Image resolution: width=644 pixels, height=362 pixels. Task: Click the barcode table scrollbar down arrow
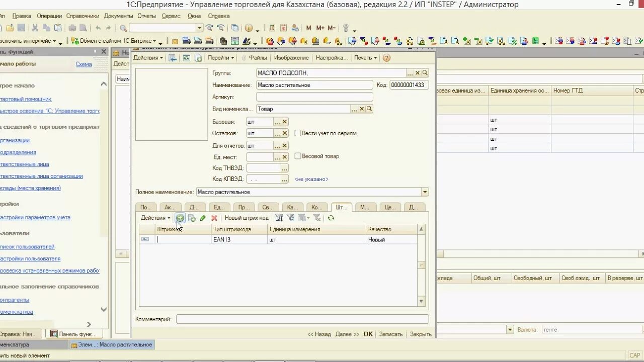pos(421,301)
